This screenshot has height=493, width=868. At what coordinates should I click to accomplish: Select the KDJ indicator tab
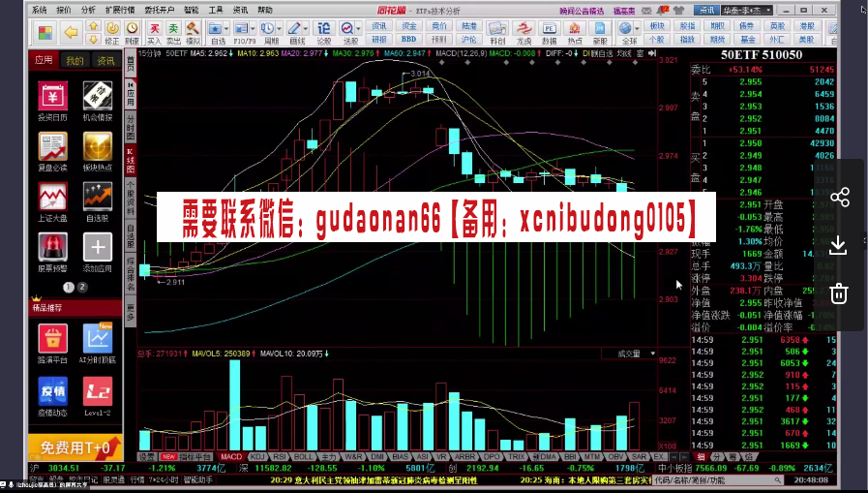[x=257, y=457]
